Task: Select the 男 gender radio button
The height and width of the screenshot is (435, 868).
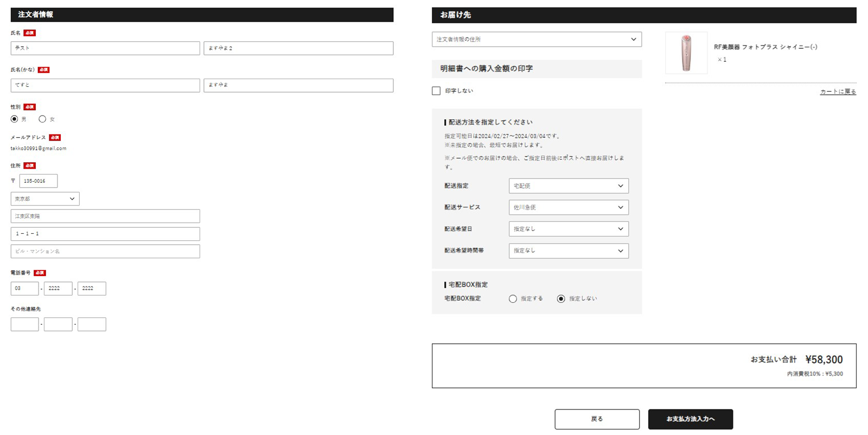Action: click(x=15, y=119)
